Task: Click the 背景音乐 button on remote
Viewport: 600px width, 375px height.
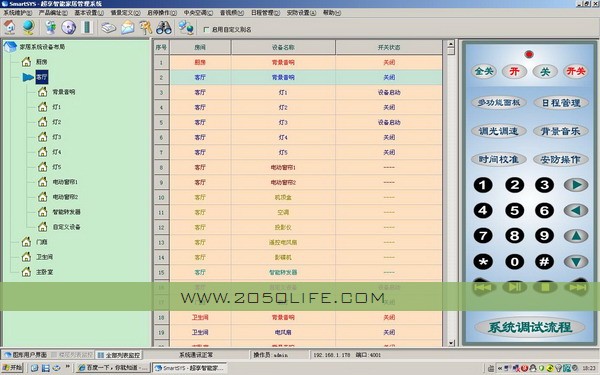Action: point(561,131)
